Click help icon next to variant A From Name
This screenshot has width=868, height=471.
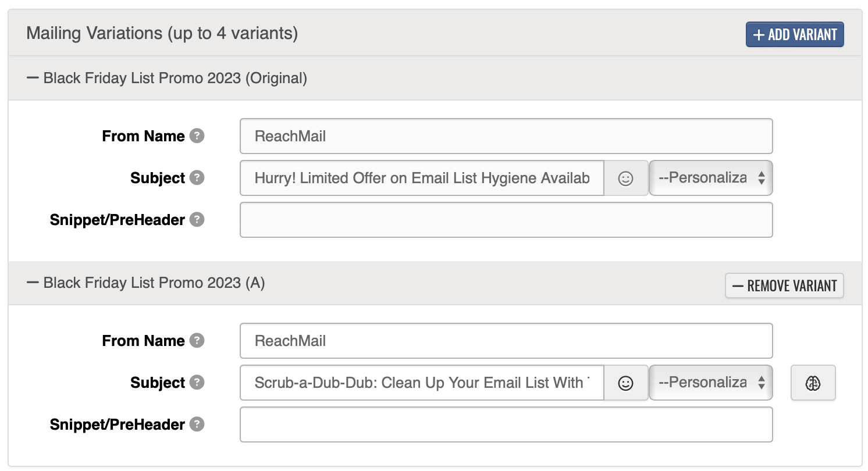(x=198, y=341)
